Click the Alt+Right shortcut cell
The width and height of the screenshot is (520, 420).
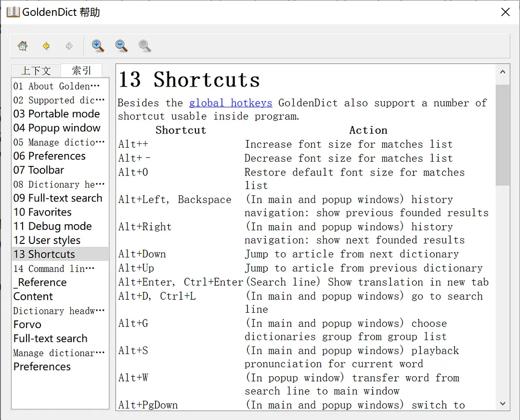(x=145, y=227)
